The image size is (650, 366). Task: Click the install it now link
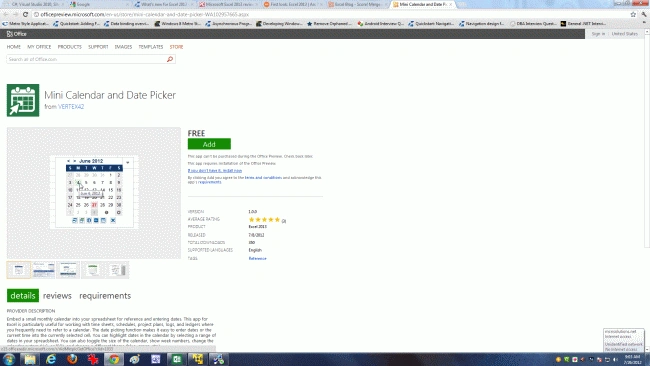pyautogui.click(x=215, y=170)
